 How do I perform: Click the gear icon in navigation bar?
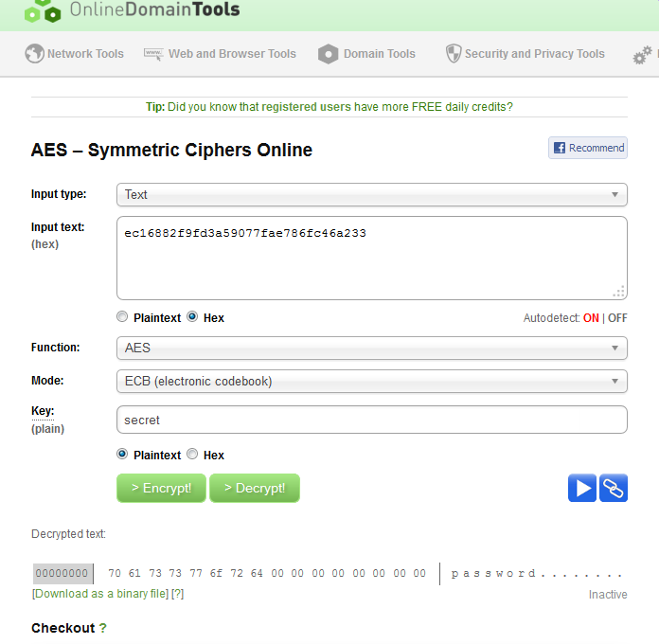click(642, 56)
